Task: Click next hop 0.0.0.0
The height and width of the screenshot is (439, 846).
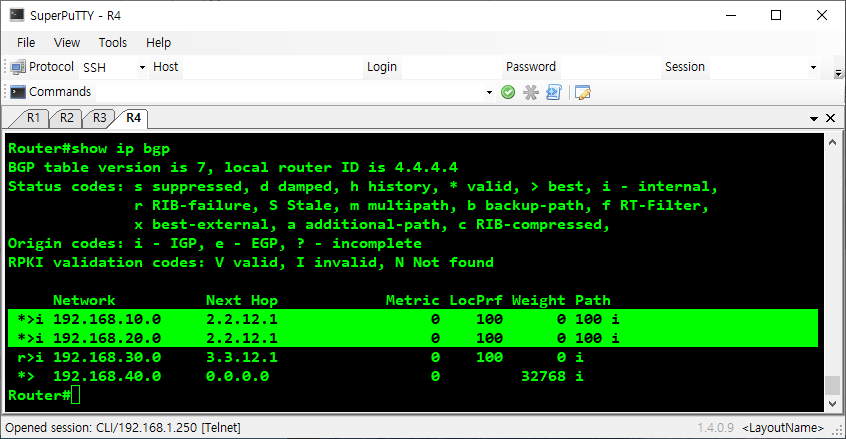Action: tap(237, 376)
